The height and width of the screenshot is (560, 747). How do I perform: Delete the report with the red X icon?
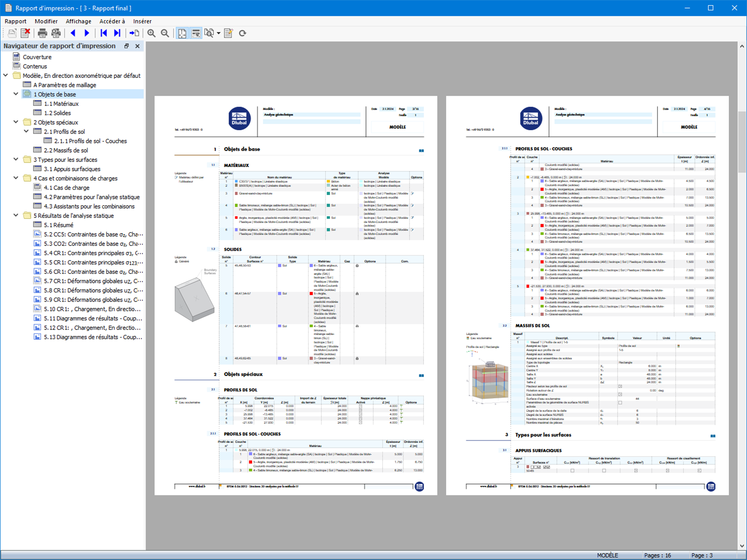tap(25, 33)
